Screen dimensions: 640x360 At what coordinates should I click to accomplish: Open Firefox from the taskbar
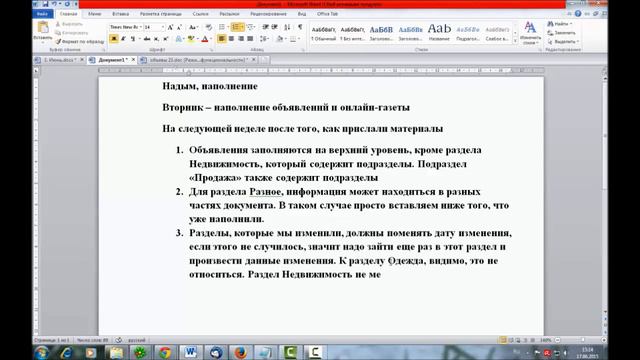pyautogui.click(x=240, y=352)
